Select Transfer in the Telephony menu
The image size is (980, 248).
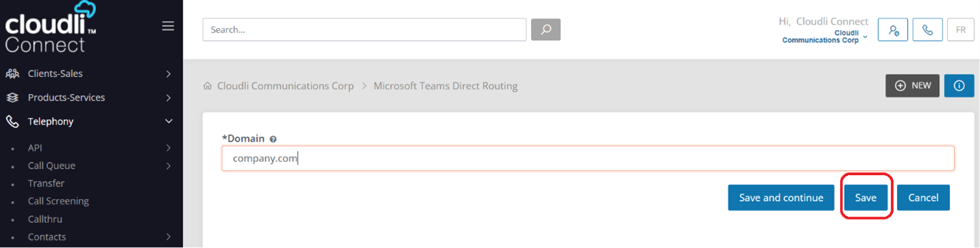(x=46, y=183)
